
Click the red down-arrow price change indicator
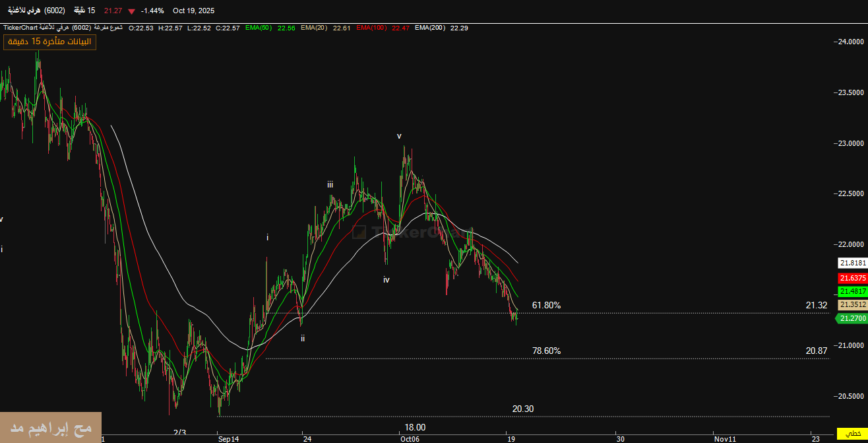(133, 11)
